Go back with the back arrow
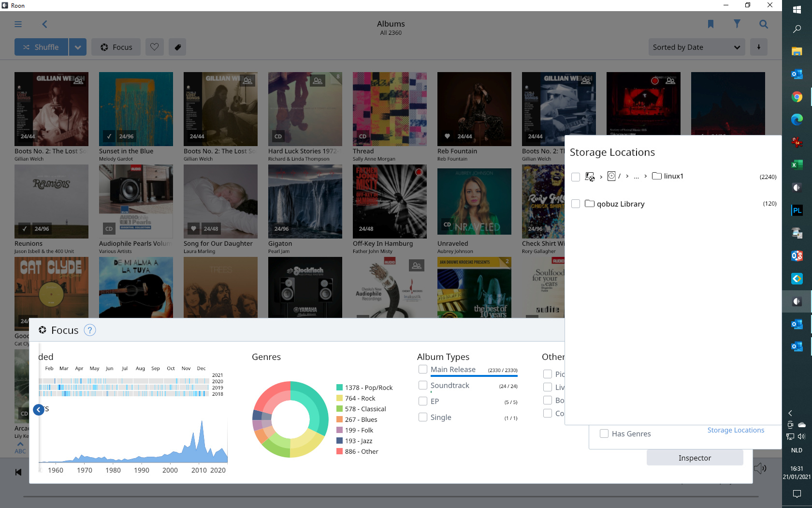Image resolution: width=812 pixels, height=508 pixels. tap(44, 24)
